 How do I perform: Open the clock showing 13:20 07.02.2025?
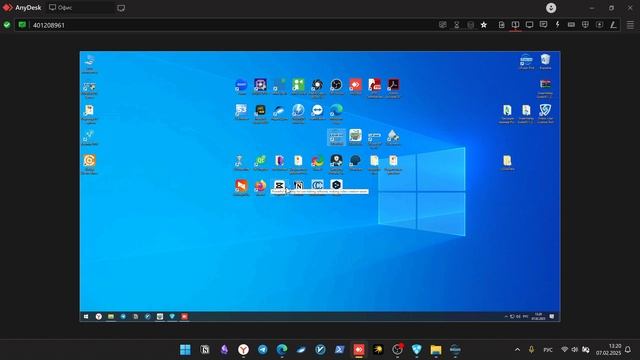click(609, 349)
